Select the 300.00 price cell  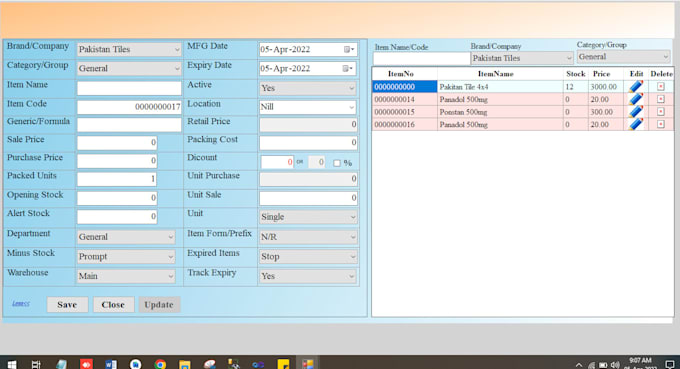click(606, 112)
